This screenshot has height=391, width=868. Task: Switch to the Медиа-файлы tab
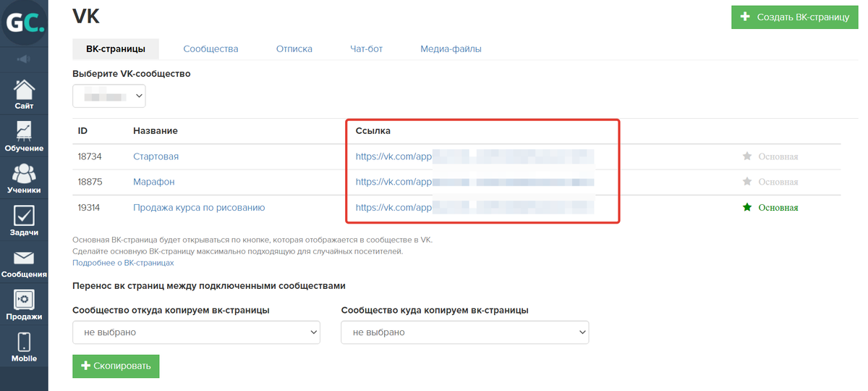tap(451, 49)
